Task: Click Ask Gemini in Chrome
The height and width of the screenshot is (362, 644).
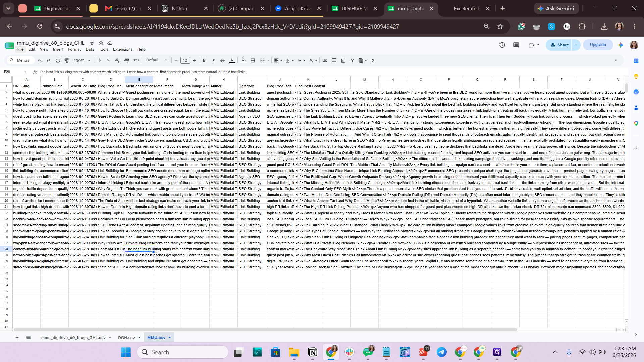Action: point(556,8)
